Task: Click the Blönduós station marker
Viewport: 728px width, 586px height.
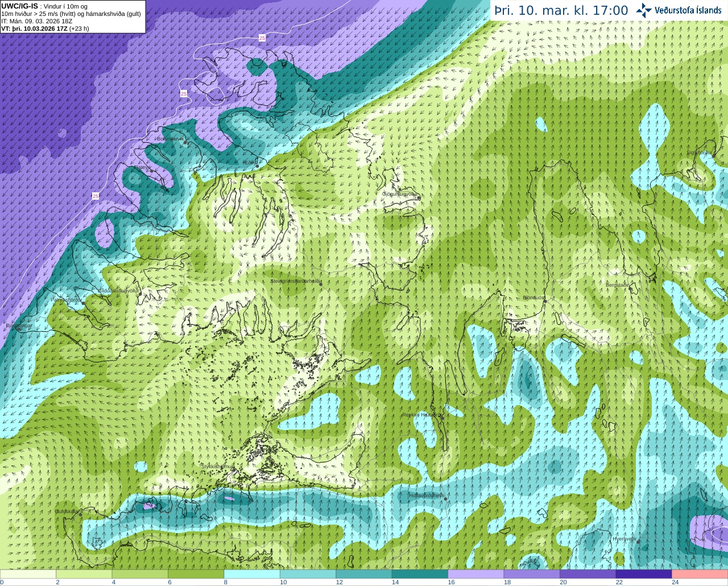Action: (x=544, y=302)
